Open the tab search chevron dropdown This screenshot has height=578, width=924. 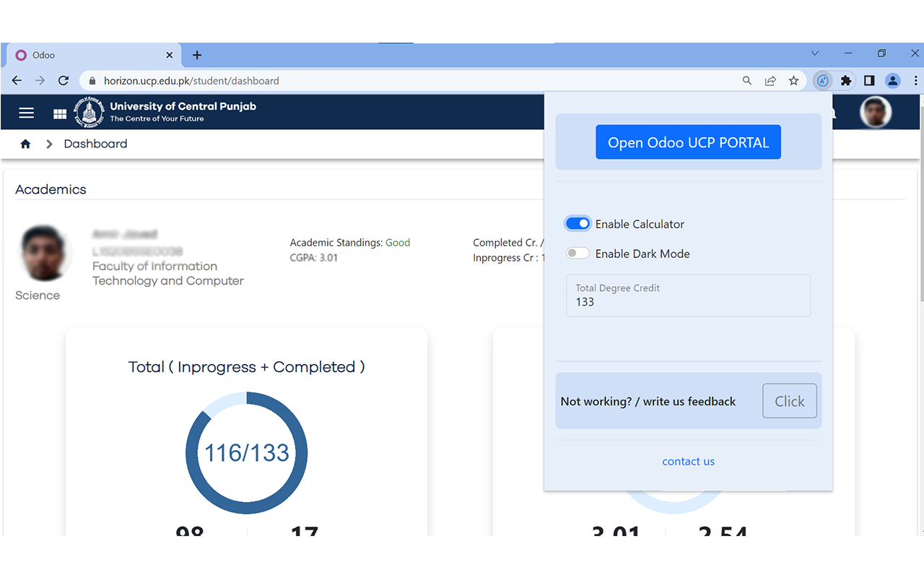point(814,53)
